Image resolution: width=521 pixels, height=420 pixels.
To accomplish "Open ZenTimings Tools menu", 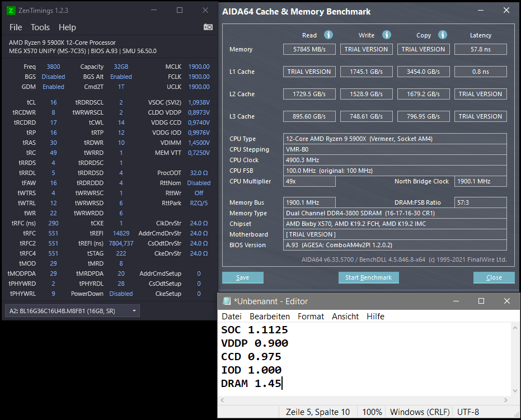I will pos(40,27).
